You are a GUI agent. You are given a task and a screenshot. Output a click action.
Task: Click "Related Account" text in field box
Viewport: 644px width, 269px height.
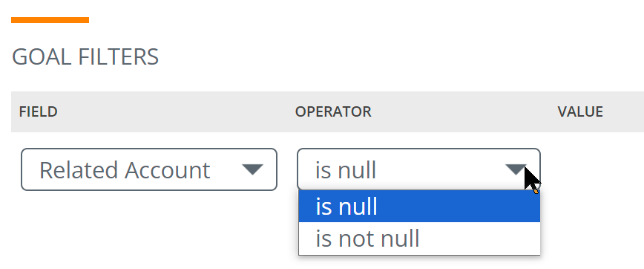125,170
